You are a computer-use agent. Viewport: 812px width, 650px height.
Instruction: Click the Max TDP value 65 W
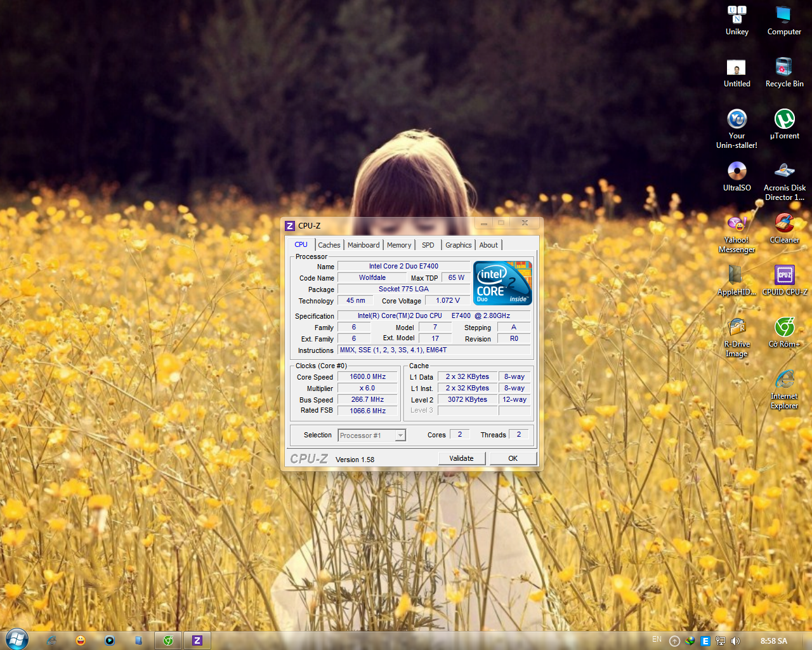click(x=456, y=277)
